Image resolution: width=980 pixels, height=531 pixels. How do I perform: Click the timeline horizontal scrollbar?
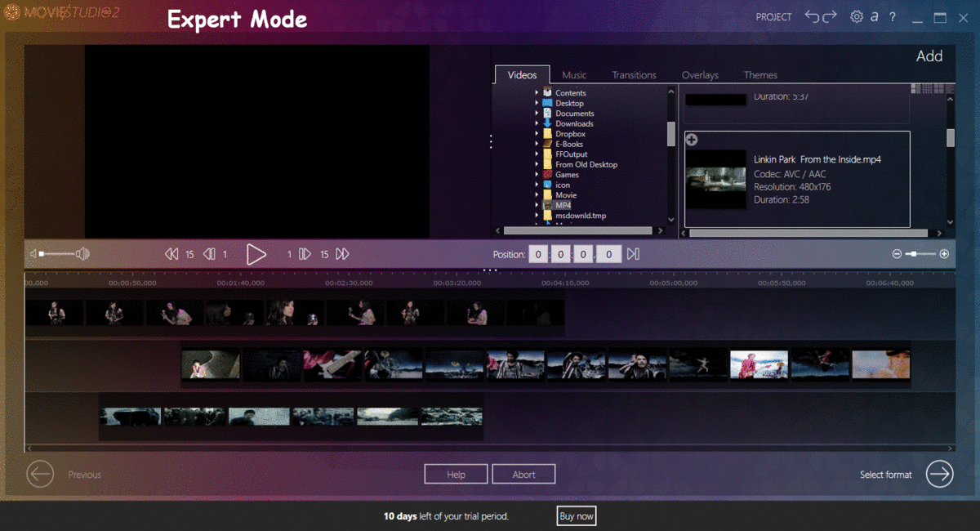490,448
